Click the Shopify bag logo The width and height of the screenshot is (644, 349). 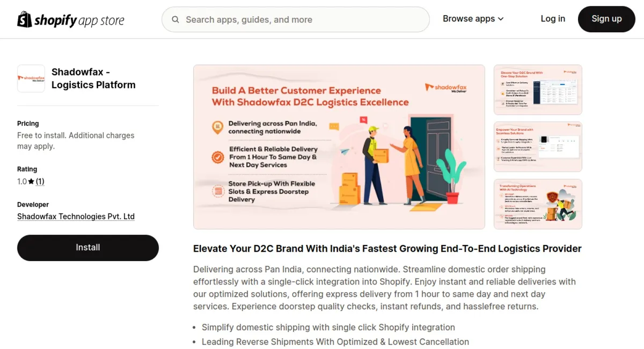click(x=23, y=19)
